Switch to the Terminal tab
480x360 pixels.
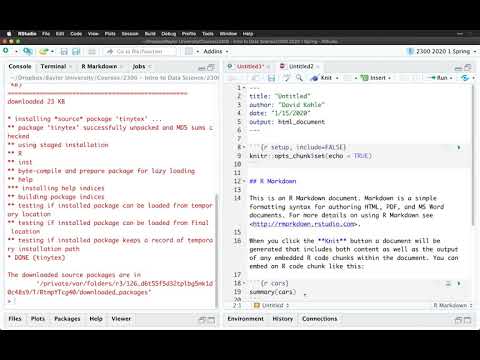[53, 66]
